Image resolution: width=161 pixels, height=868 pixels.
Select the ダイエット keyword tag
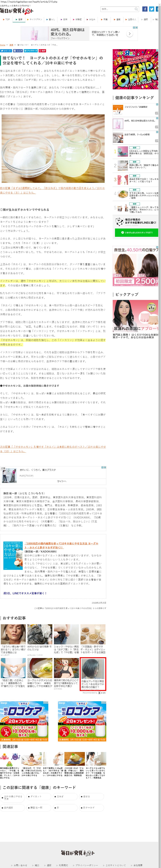click(x=38, y=797)
